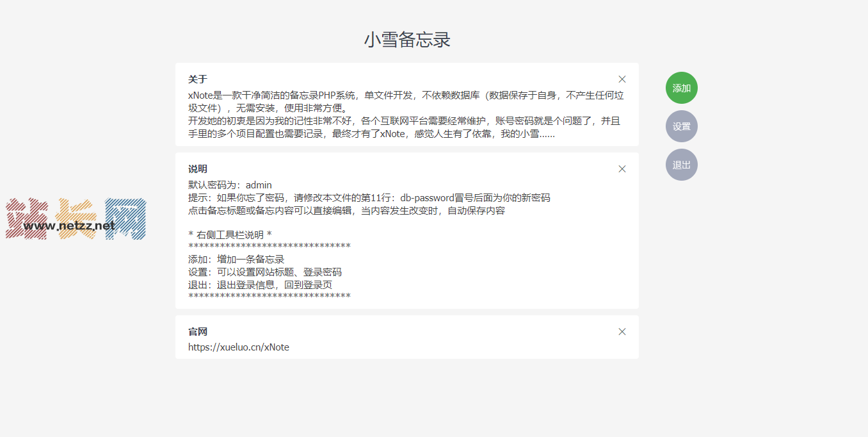Delete the 关于 note via its X
The height and width of the screenshot is (437, 868).
pyautogui.click(x=622, y=79)
